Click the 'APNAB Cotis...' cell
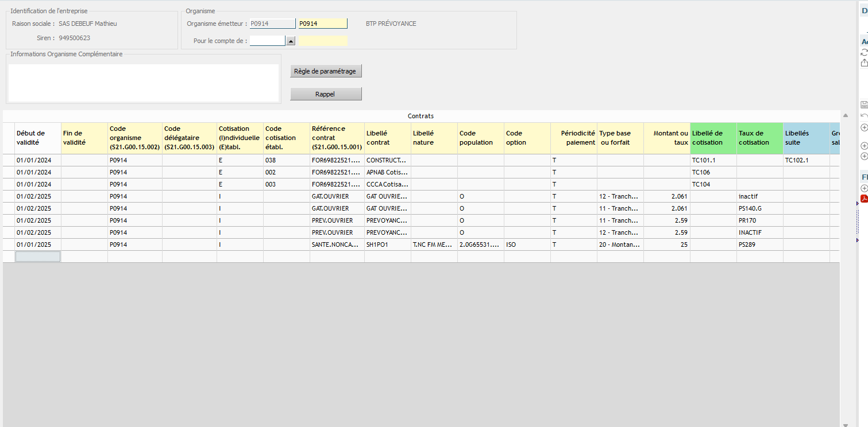 (x=387, y=172)
